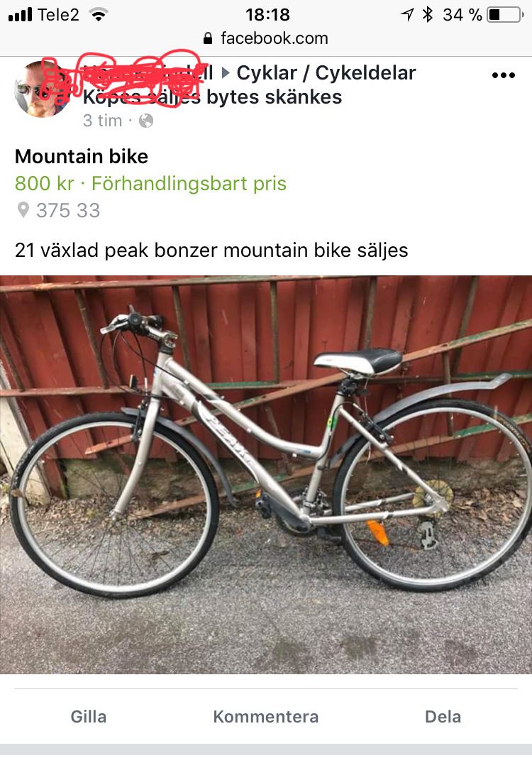Tap the location pin icon
The image size is (532, 758).
(x=23, y=210)
